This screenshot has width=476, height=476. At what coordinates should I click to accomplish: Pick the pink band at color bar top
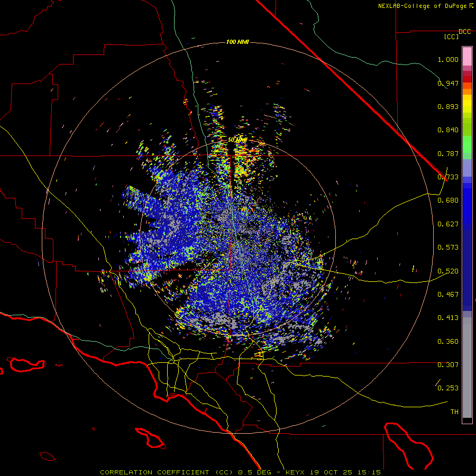[467, 56]
